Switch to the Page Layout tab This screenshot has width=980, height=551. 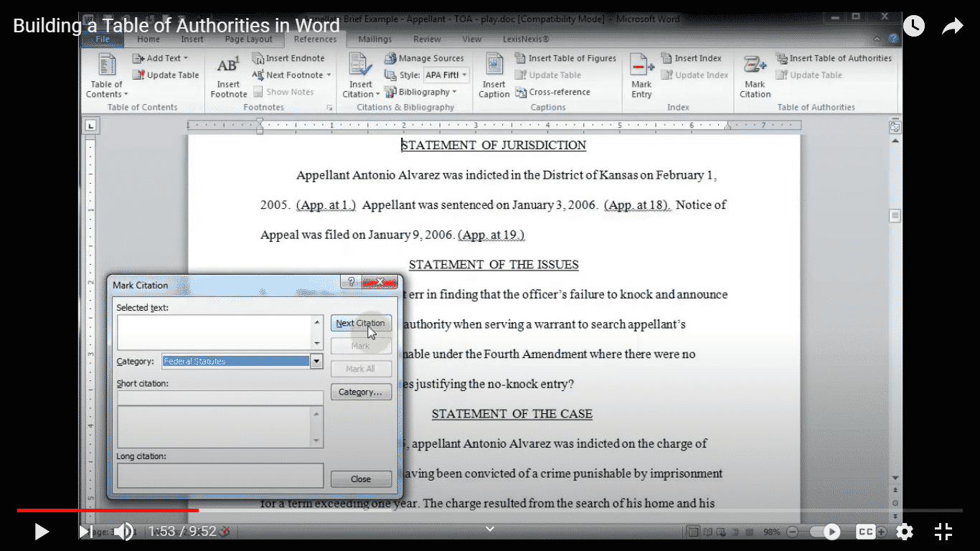[249, 39]
